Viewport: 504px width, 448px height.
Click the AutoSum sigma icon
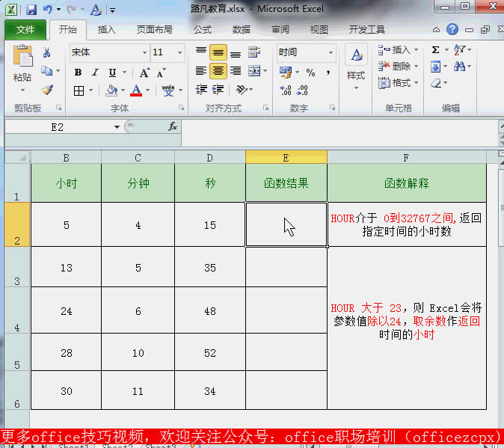(435, 50)
